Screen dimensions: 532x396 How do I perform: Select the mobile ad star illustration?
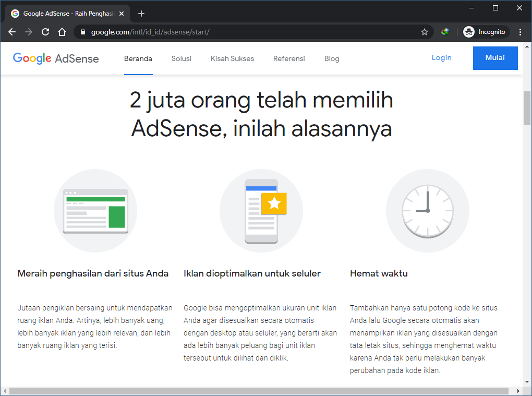[x=261, y=211]
